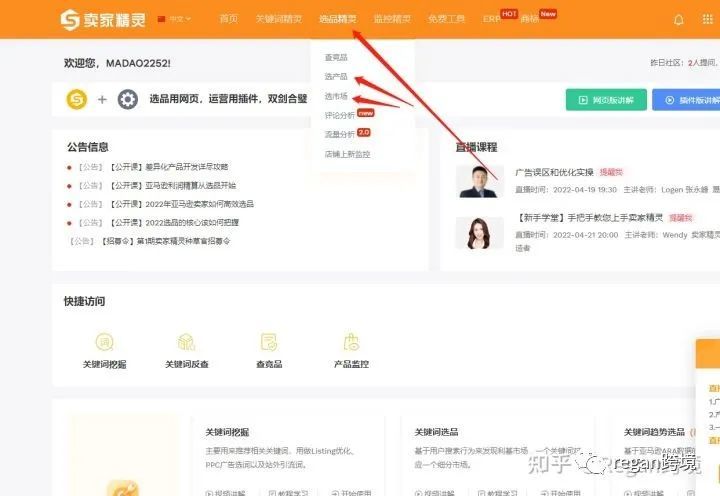Select 选市场 in the dropdown menu
The width and height of the screenshot is (720, 496).
[336, 96]
